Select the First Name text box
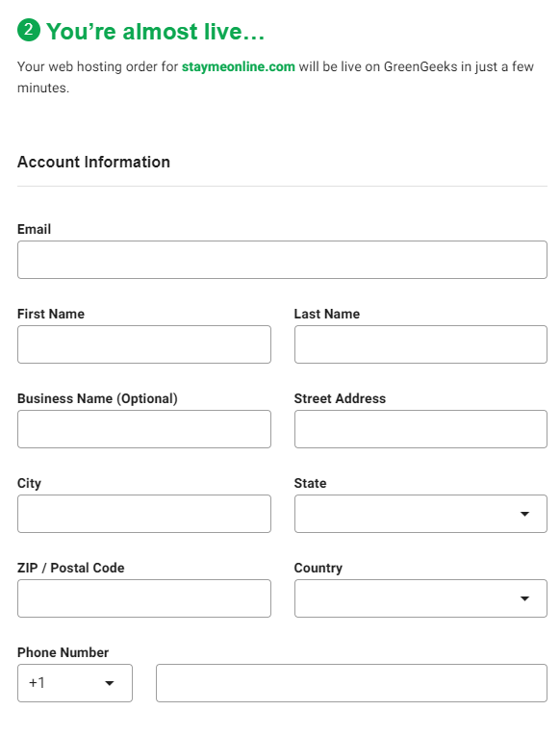The width and height of the screenshot is (560, 736). [x=144, y=344]
